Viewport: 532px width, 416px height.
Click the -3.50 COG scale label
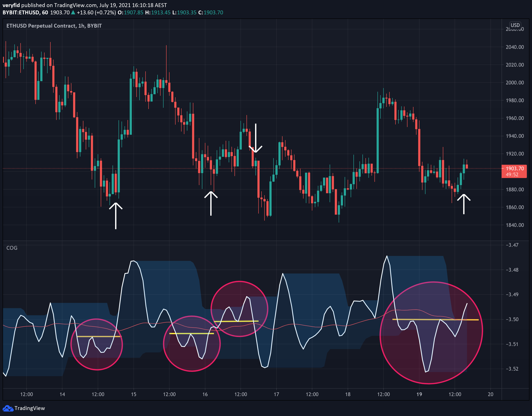(512, 319)
